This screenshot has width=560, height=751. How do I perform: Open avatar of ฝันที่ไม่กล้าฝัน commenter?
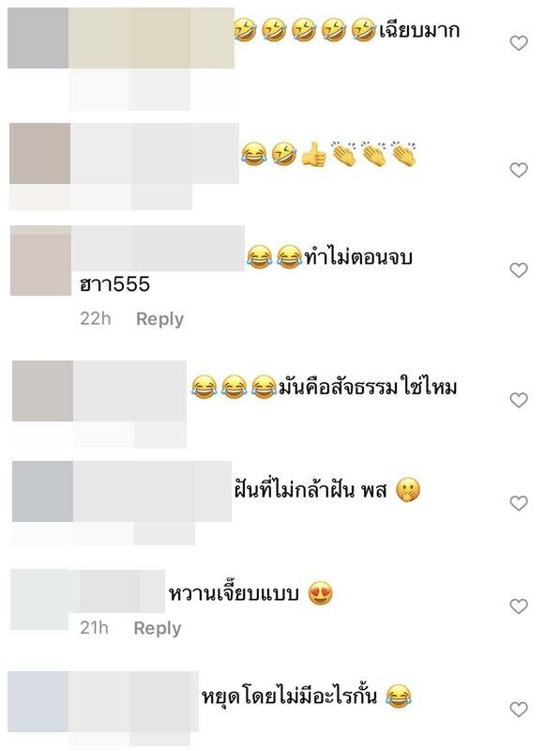[x=42, y=491]
